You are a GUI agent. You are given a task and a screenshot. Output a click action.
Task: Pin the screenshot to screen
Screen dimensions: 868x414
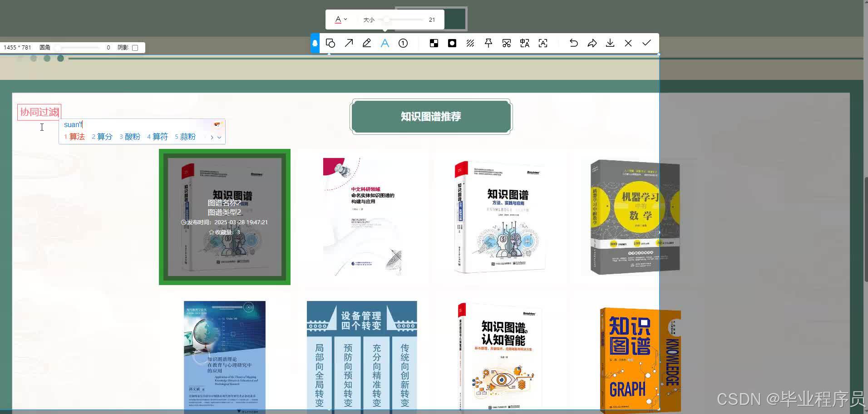click(x=488, y=43)
